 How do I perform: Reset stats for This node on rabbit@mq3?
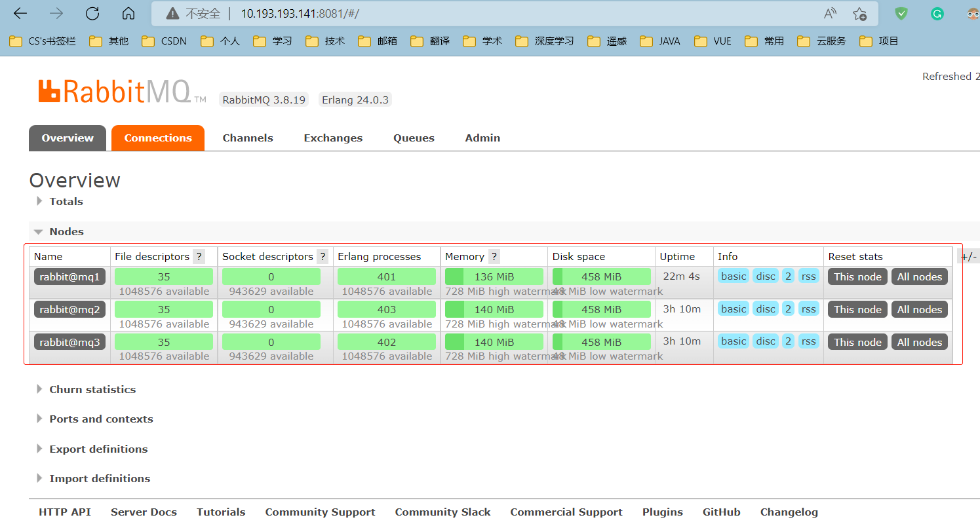[x=857, y=342]
